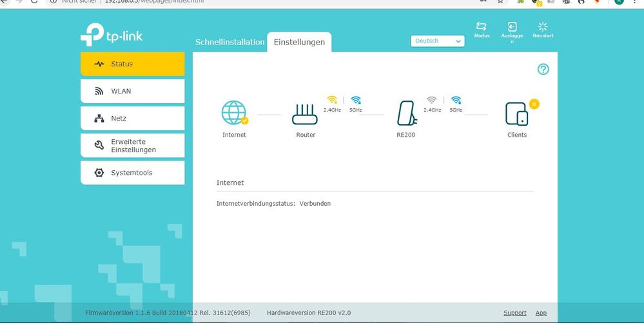Open Erweiterte Einstellungen section
The height and width of the screenshot is (323, 644).
coord(132,146)
